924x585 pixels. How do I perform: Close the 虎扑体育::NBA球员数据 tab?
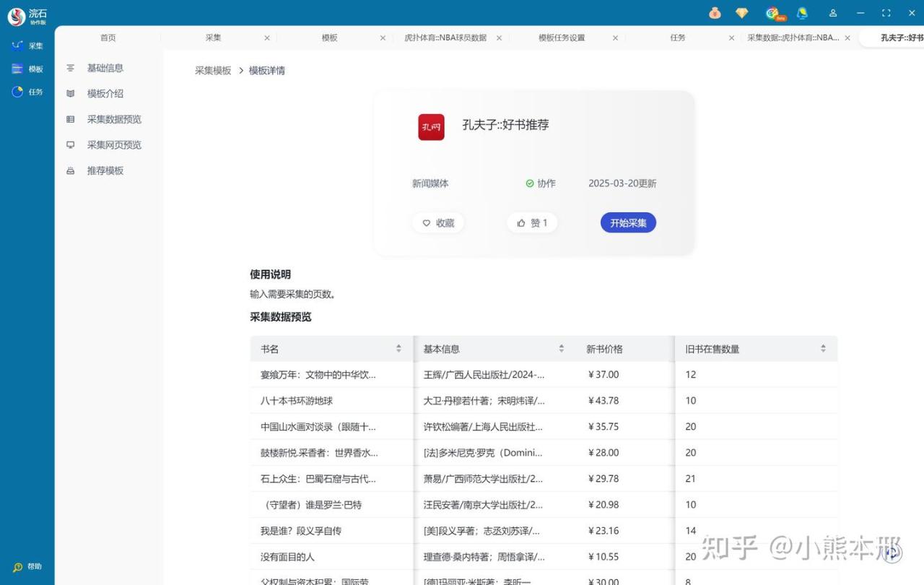[499, 38]
